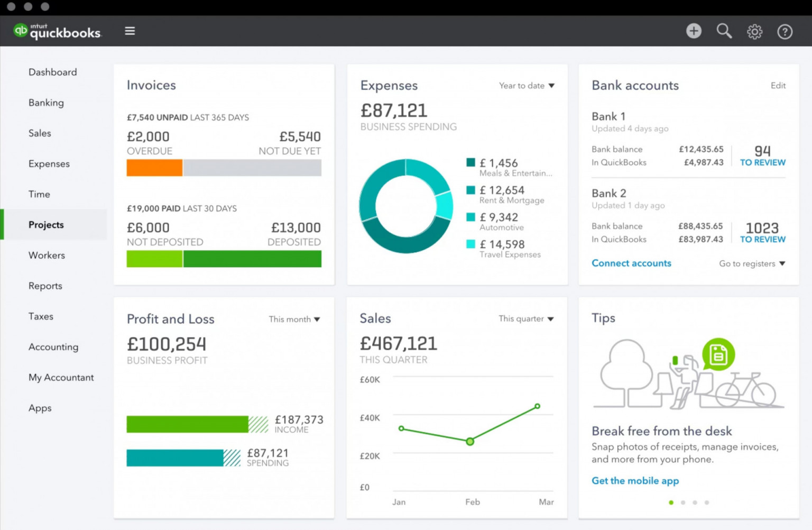Open the Reports sidebar item
This screenshot has height=530, width=812.
click(x=45, y=286)
